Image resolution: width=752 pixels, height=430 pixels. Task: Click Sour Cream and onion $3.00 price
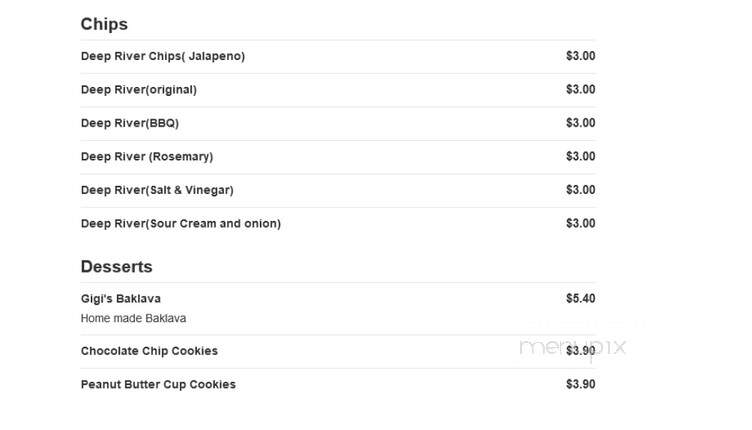click(580, 224)
